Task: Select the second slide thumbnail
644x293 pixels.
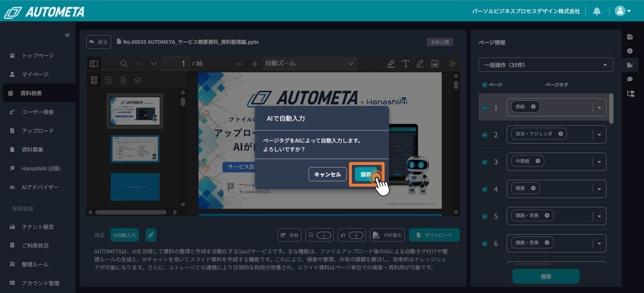Action: tap(135, 149)
